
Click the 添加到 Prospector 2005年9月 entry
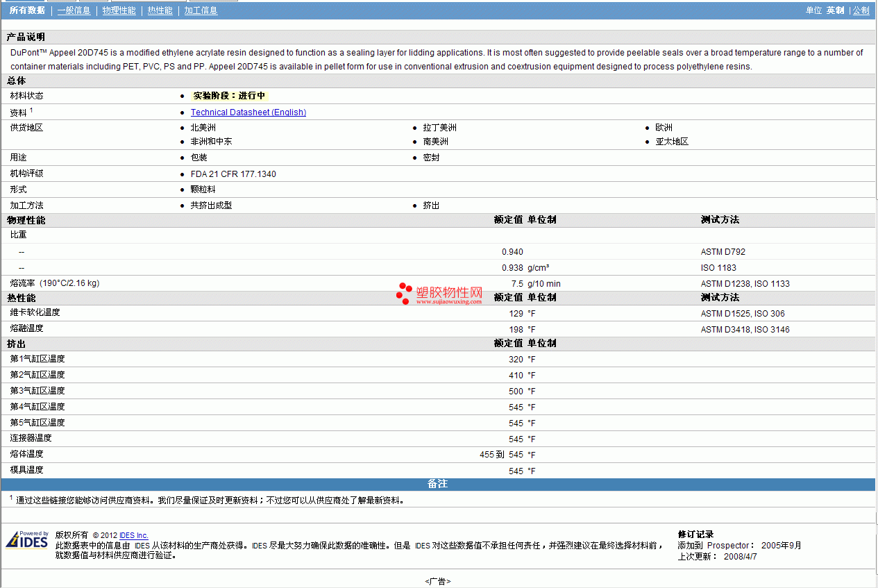pos(739,546)
